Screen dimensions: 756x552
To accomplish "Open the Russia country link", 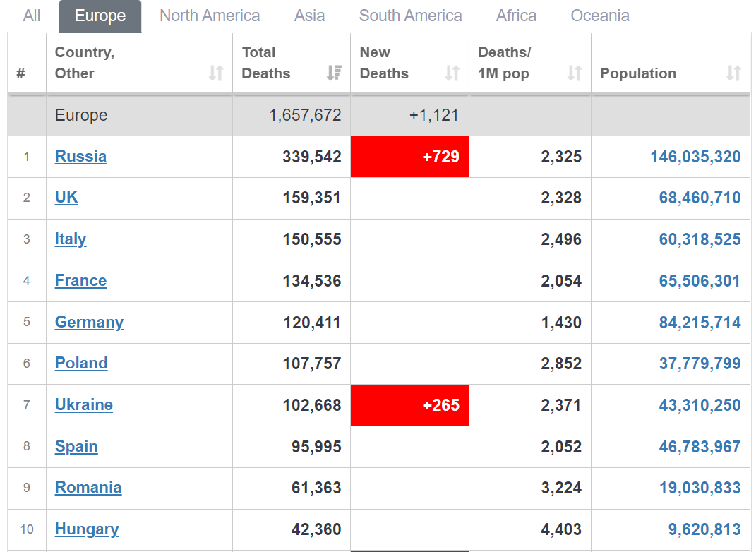I will tap(80, 156).
